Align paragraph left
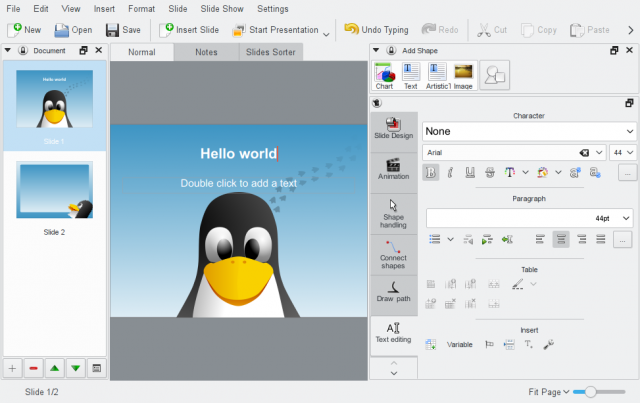Screen dimensions: 640x403 coord(540,239)
